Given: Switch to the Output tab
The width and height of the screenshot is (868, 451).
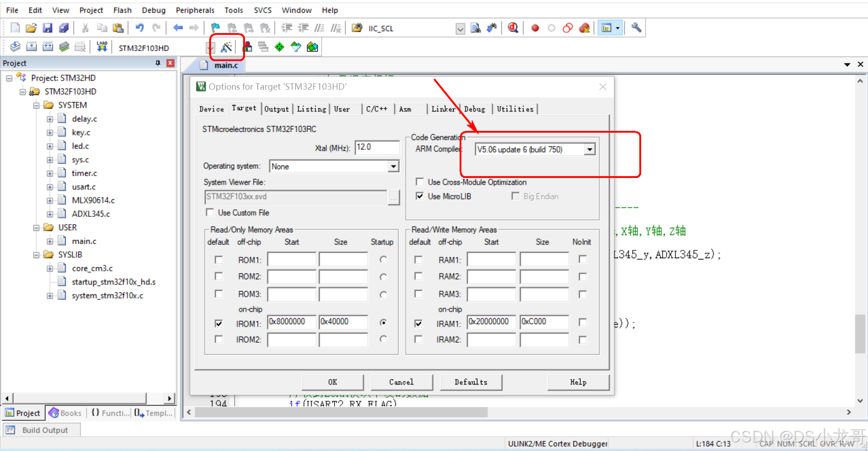Looking at the screenshot, I should click(276, 109).
